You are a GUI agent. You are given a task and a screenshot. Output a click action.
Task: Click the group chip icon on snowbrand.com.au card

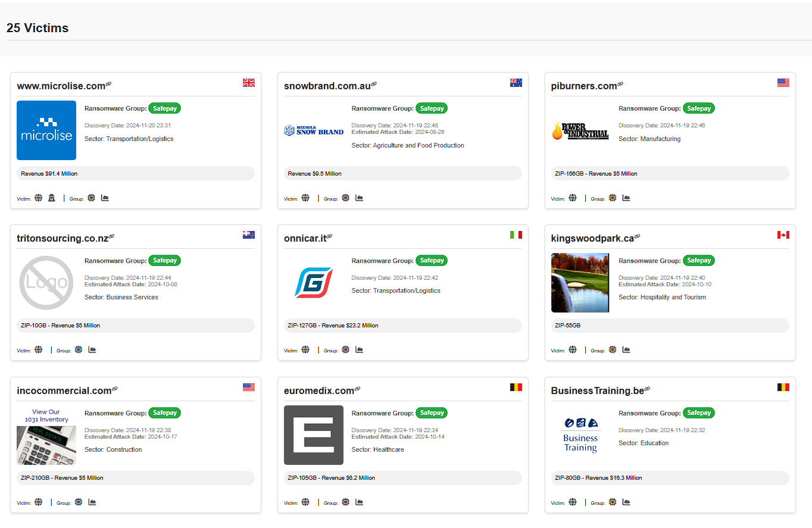pos(345,198)
